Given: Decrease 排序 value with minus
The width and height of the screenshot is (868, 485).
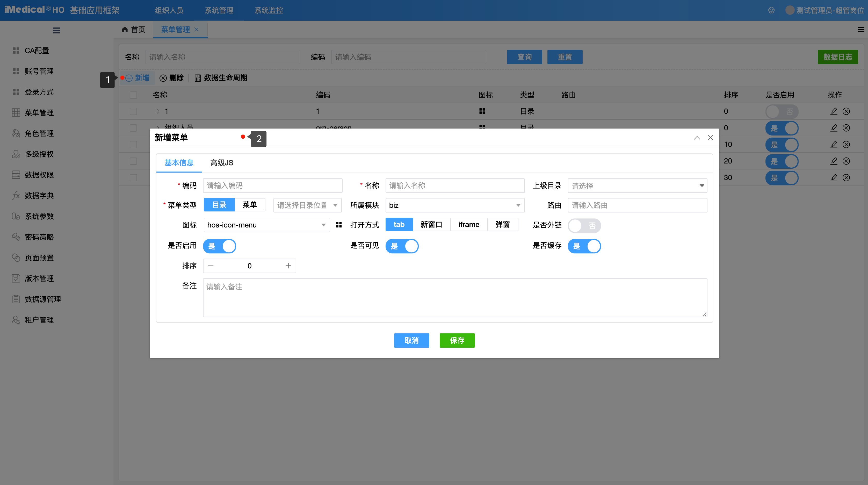Looking at the screenshot, I should click(211, 266).
